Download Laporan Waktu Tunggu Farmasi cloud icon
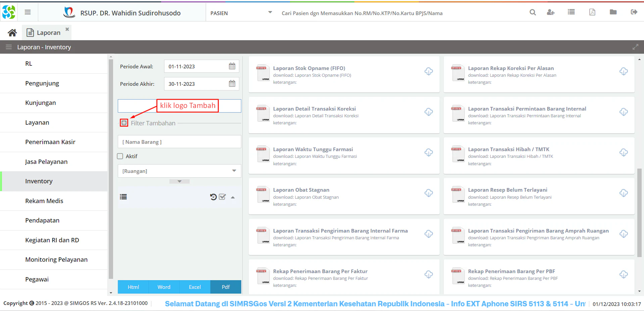 pyautogui.click(x=429, y=152)
